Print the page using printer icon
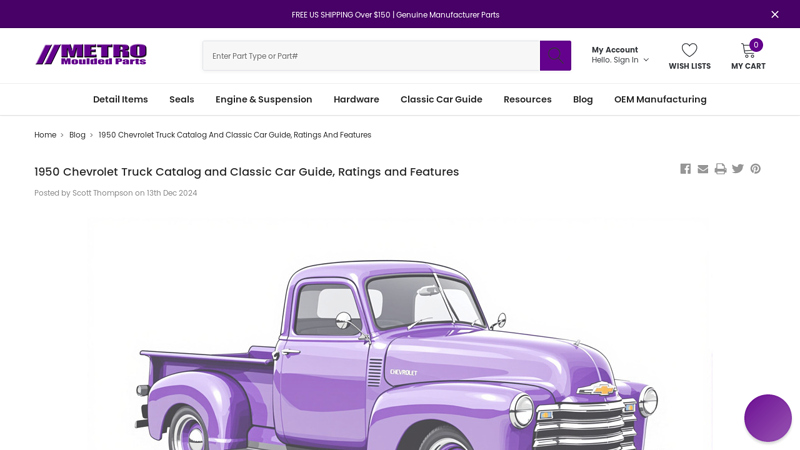The width and height of the screenshot is (800, 450). coord(720,169)
